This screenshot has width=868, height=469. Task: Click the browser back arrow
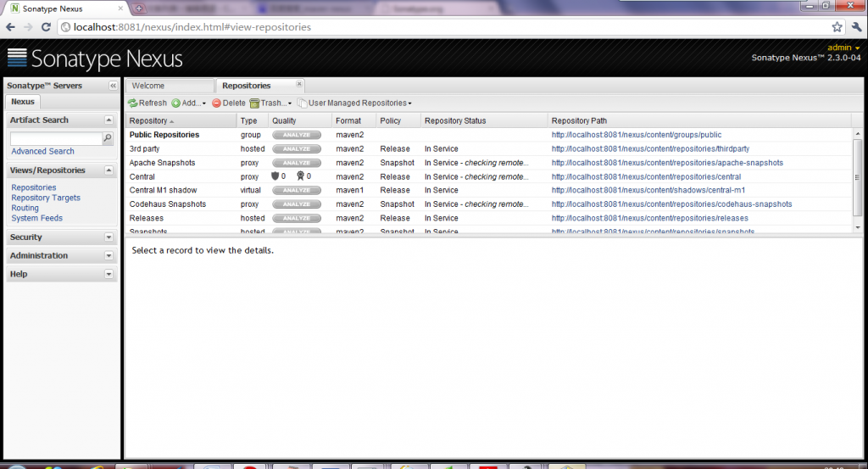tap(10, 27)
